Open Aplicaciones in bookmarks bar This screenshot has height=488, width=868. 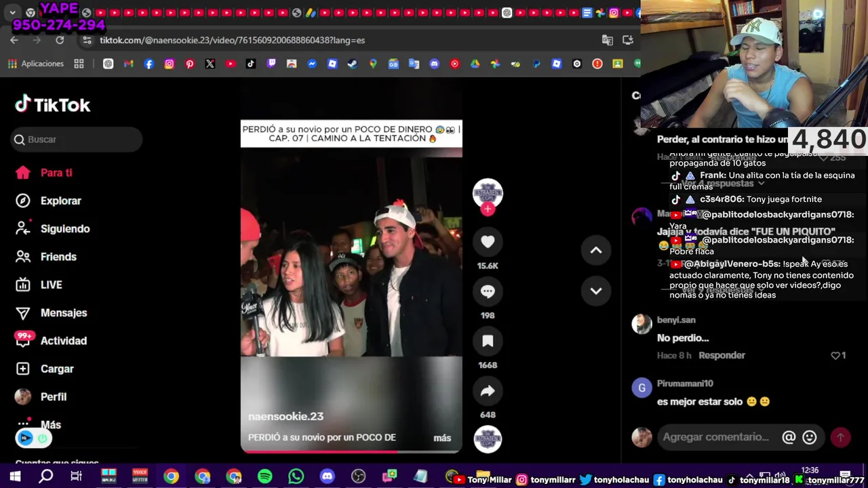[x=36, y=64]
